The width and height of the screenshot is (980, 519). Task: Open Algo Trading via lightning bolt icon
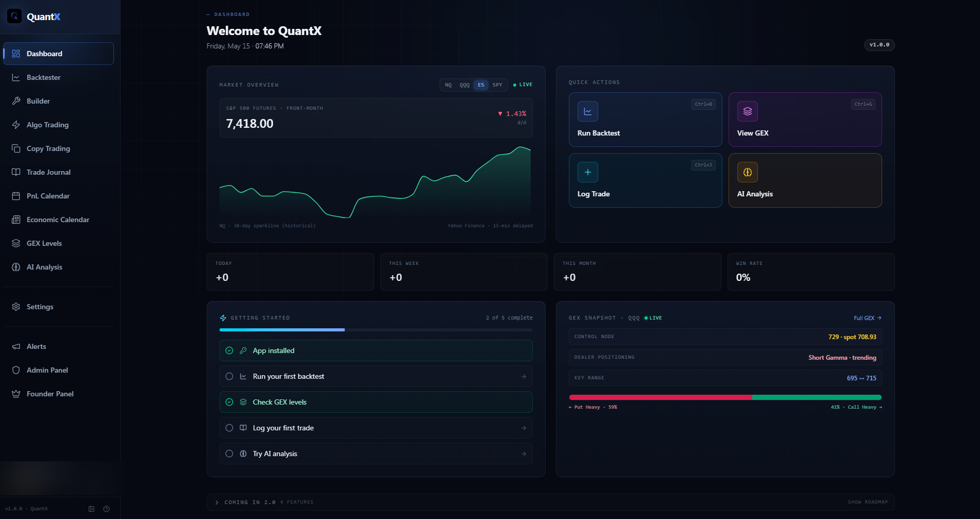16,125
